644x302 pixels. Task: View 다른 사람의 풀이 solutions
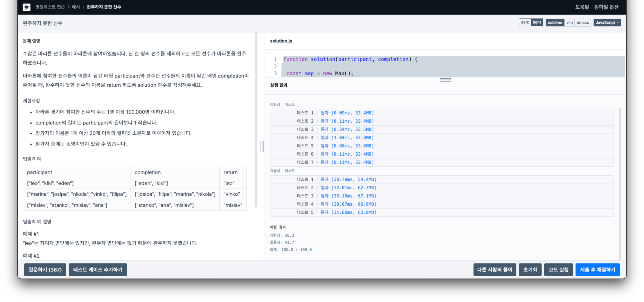coord(495,270)
